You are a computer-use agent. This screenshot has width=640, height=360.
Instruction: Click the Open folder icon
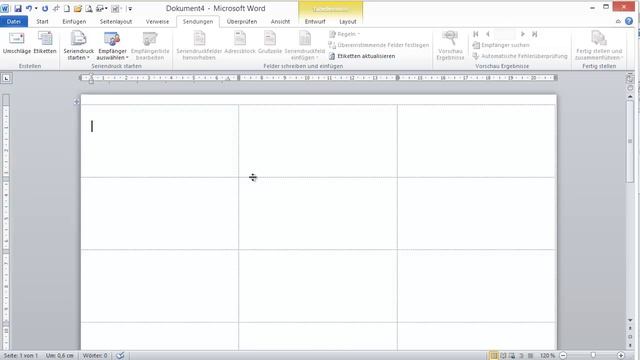pyautogui.click(x=78, y=8)
